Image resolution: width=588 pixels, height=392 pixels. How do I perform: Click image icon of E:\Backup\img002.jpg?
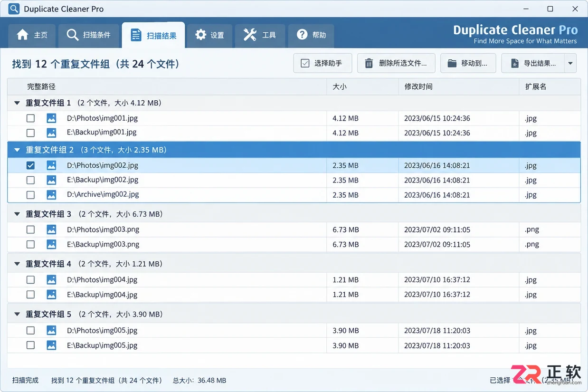coord(51,180)
